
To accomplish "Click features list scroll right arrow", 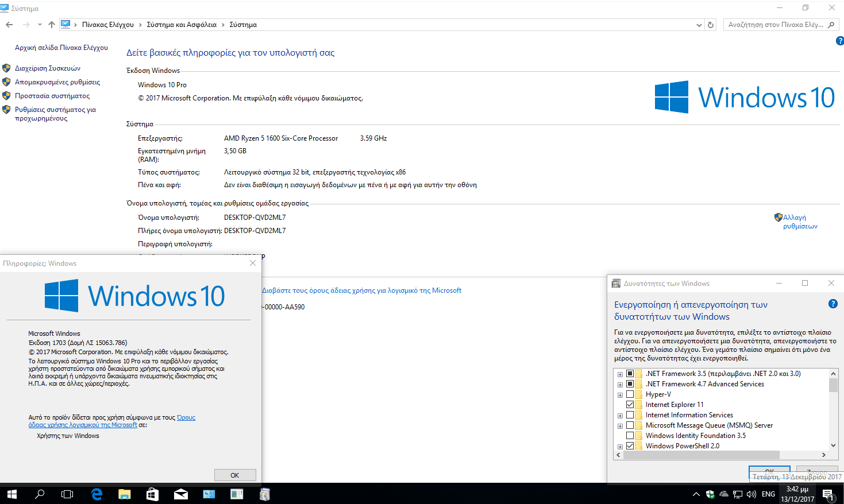I will [x=823, y=455].
